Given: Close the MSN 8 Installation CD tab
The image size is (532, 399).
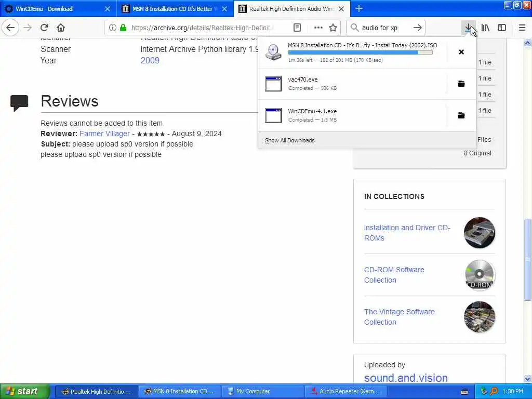Looking at the screenshot, I should tap(224, 9).
